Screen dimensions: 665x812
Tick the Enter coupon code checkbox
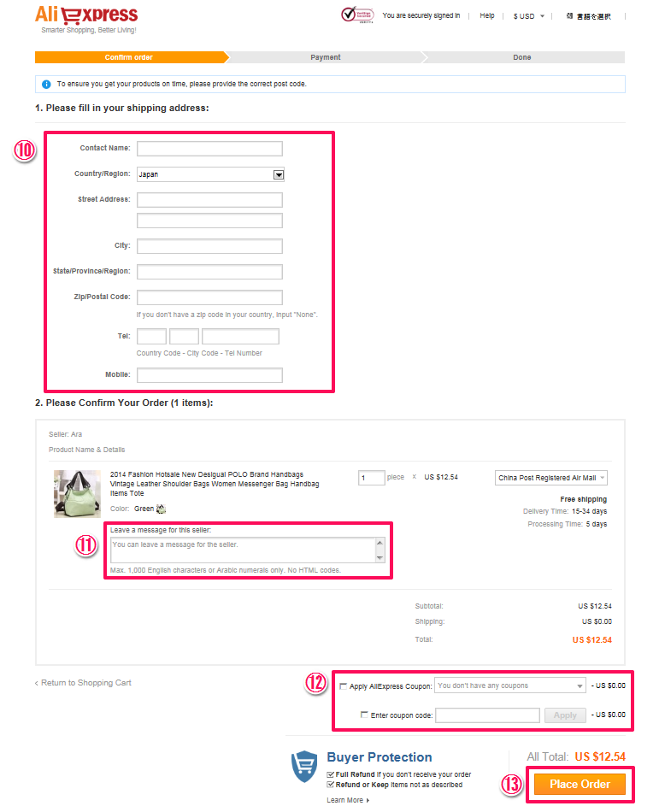click(364, 715)
